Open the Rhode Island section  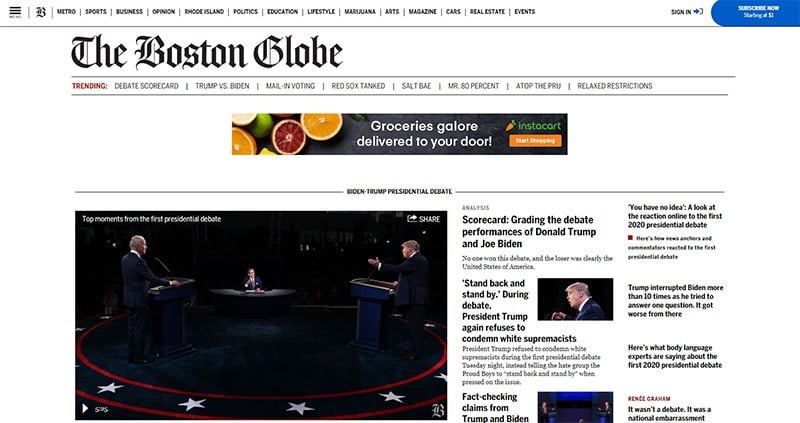[x=204, y=12]
